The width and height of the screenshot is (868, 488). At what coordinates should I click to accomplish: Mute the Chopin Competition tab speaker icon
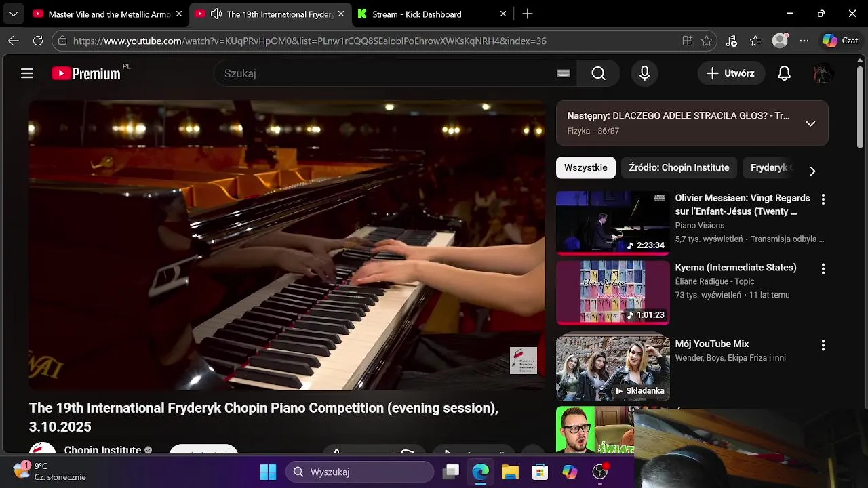pos(216,14)
